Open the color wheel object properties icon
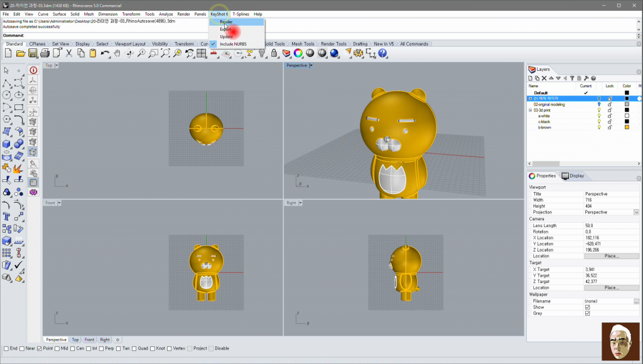643x364 pixels. [x=298, y=53]
